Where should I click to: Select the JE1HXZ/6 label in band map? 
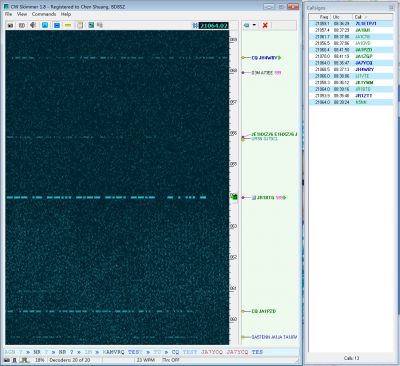(274, 134)
